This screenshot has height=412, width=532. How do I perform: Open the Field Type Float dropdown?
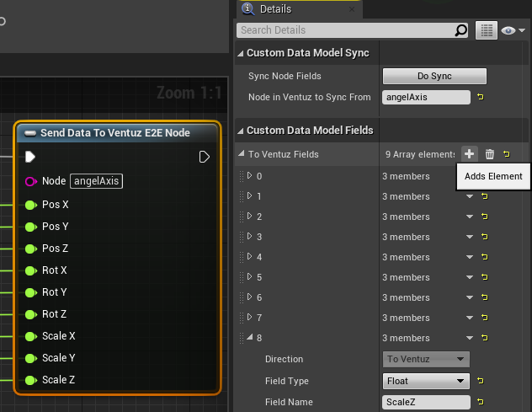[x=425, y=381]
